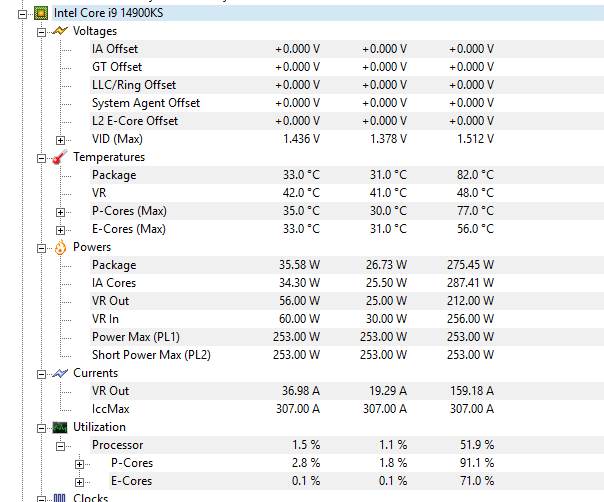Collapse the Intel Core i9 14900KS node

pos(22,15)
